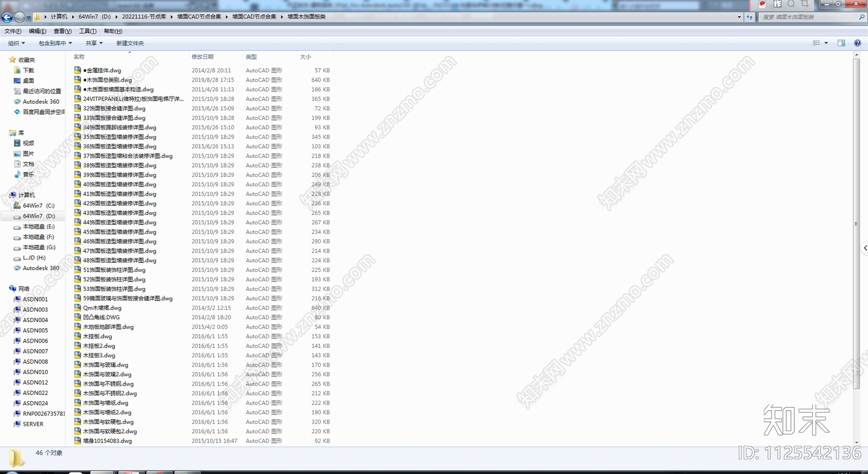Screen dimensions: 868x474
Task: Open the first Autodesk 360 under favorites
Action: point(41,102)
